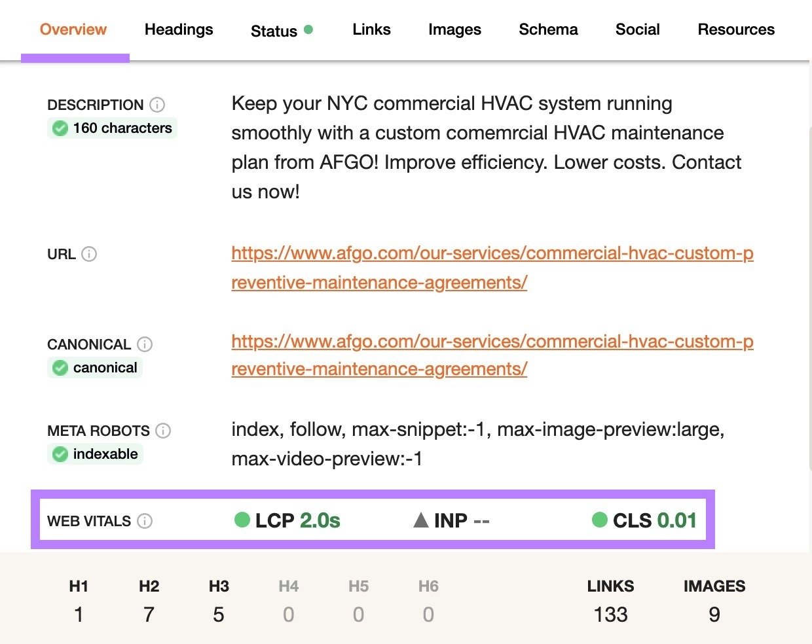Click the indexable status badge

coord(95,454)
